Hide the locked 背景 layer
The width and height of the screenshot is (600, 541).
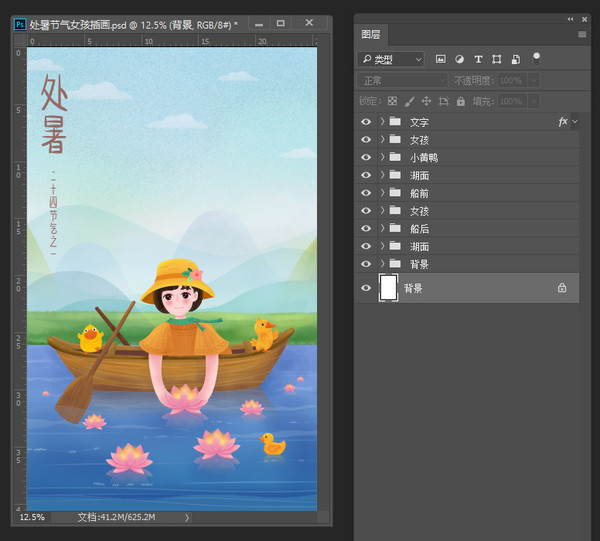coord(366,288)
